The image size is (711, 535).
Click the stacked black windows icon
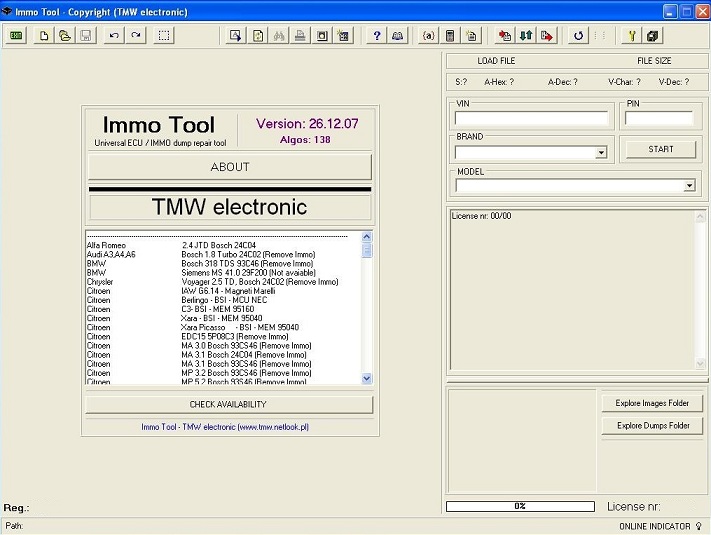coord(653,36)
